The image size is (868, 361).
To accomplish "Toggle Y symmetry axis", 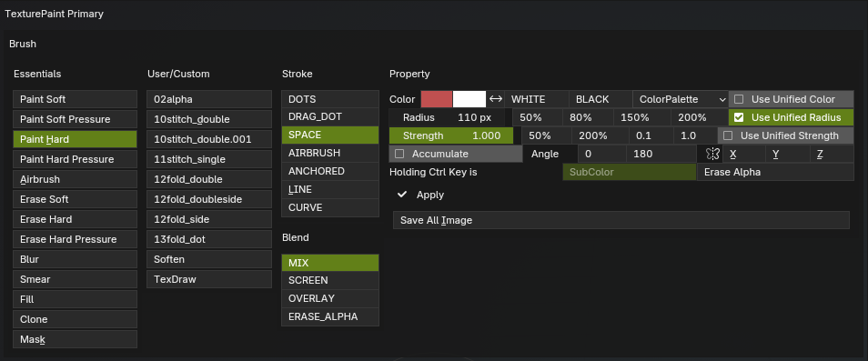I will point(788,155).
